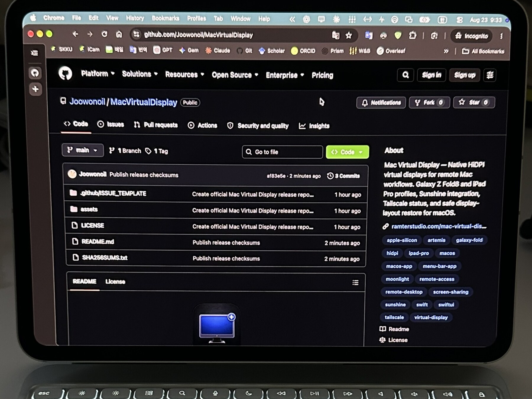This screenshot has width=532, height=399.
Task: Open the .github/ISSUE_TEMPLATE folder
Action: click(113, 193)
